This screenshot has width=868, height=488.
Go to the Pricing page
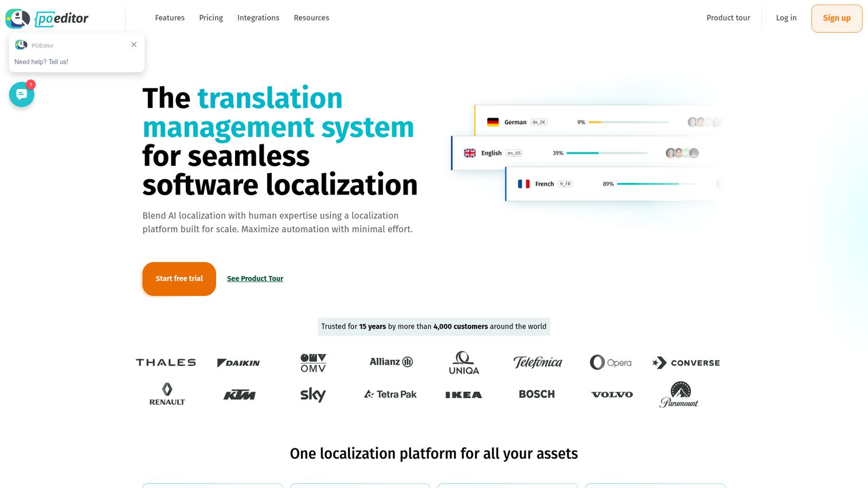[x=211, y=18]
